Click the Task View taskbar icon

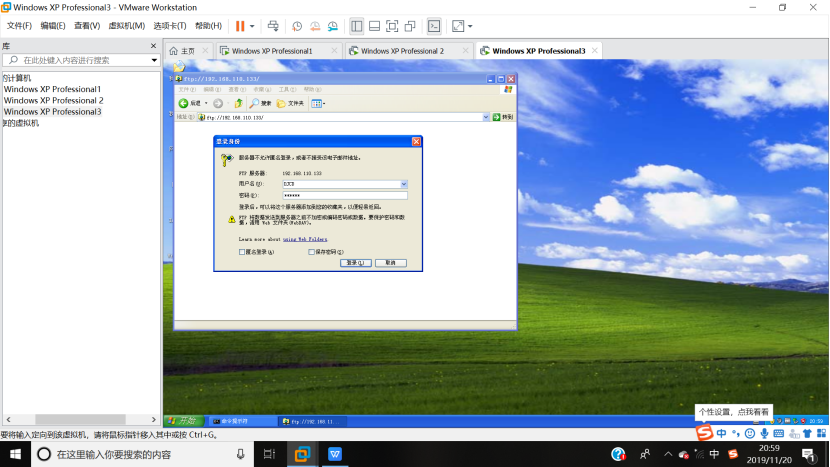pyautogui.click(x=269, y=454)
